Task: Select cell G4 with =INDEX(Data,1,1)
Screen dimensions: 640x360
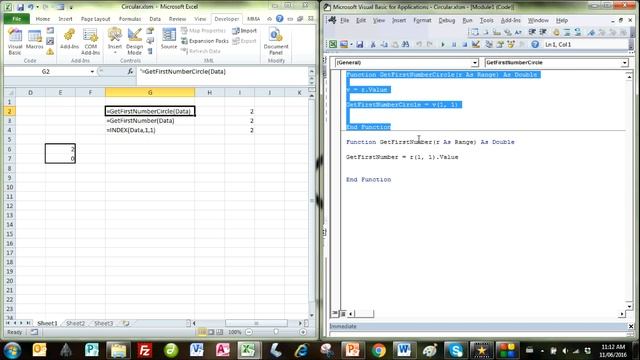Action: (150, 130)
